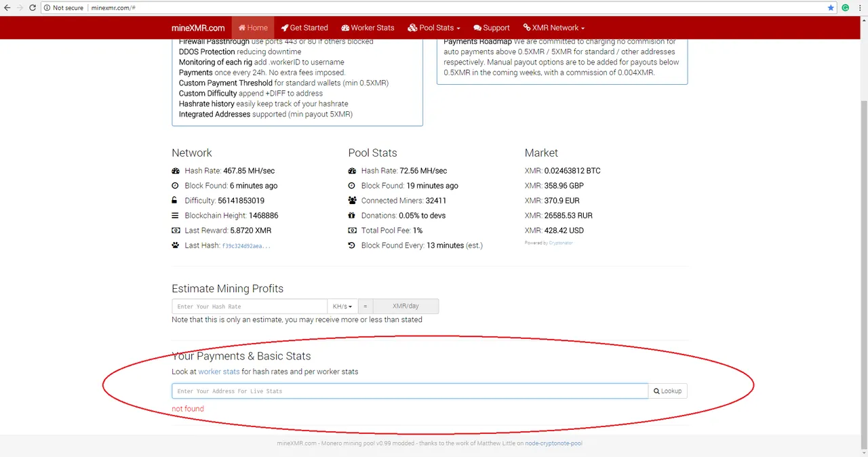Click the Enter Your Hash Rate field
Screen dimensions: 868x457
click(250, 306)
